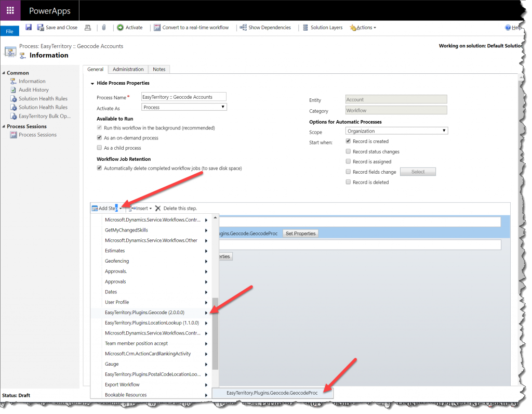Open the Add Step dropdown
The width and height of the screenshot is (532, 414).
107,208
